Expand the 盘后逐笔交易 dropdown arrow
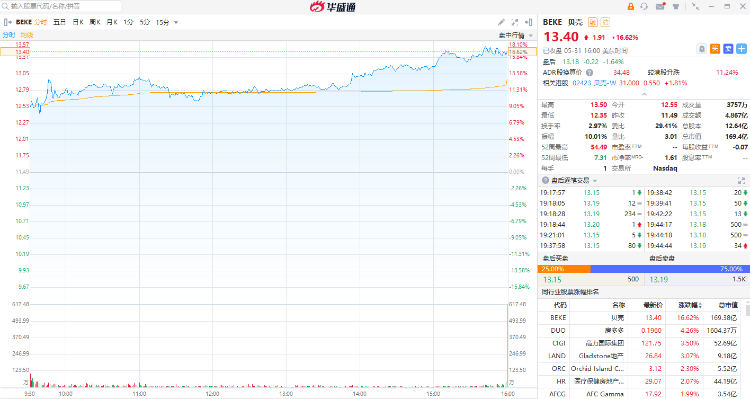Image resolution: width=750 pixels, height=399 pixels. pyautogui.click(x=595, y=181)
